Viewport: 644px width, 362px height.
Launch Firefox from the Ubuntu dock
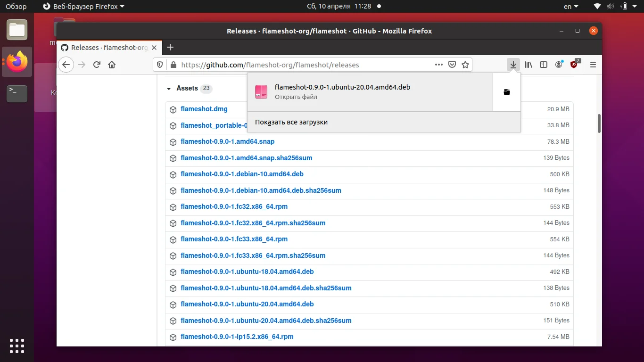click(17, 62)
